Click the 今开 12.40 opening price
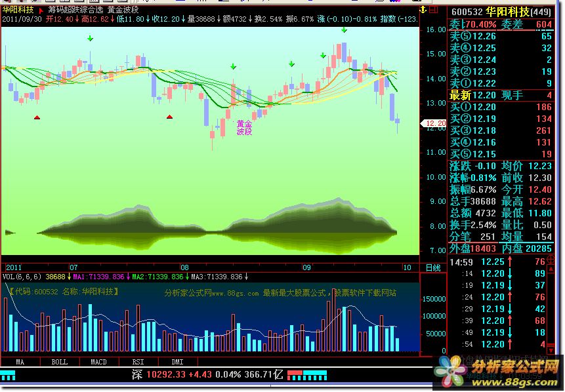 tap(526, 189)
